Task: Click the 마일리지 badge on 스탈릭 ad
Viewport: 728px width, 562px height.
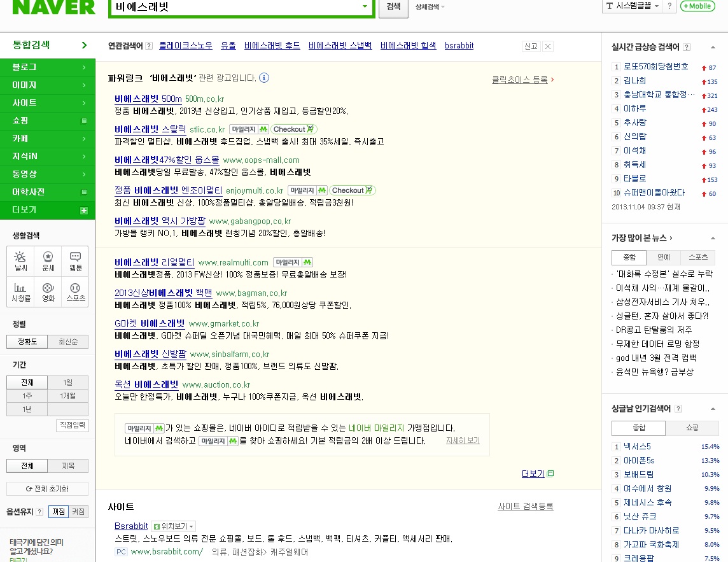Action: click(x=249, y=129)
